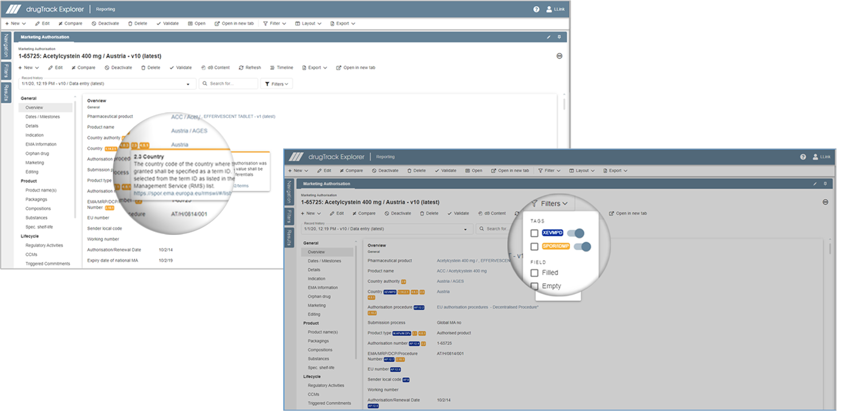
Task: Click Deactivate in front window main toolbar
Action: 385,170
